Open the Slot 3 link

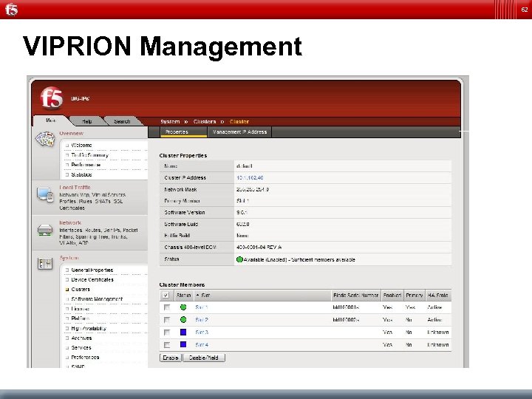pos(202,332)
